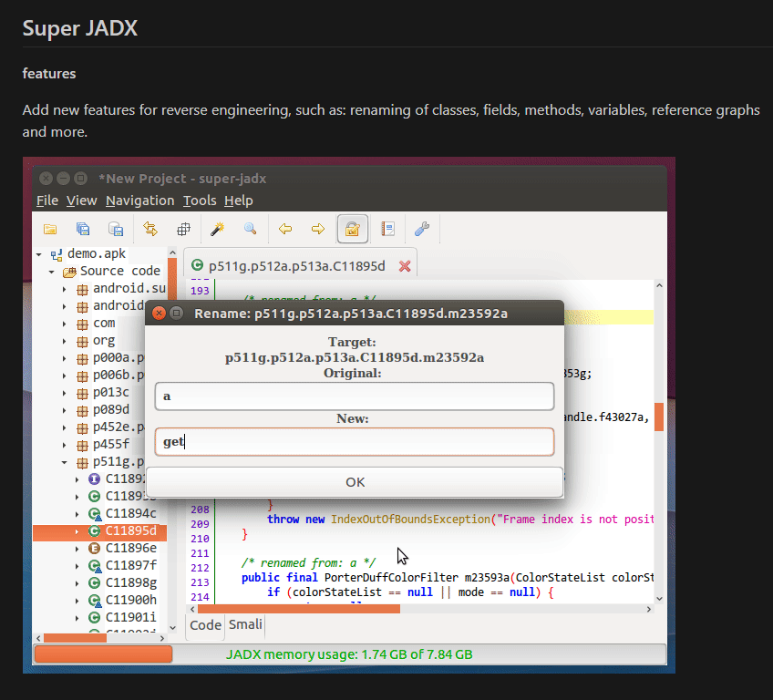Select enum class C11896e in tree
This screenshot has height=700, width=773.
click(130, 548)
